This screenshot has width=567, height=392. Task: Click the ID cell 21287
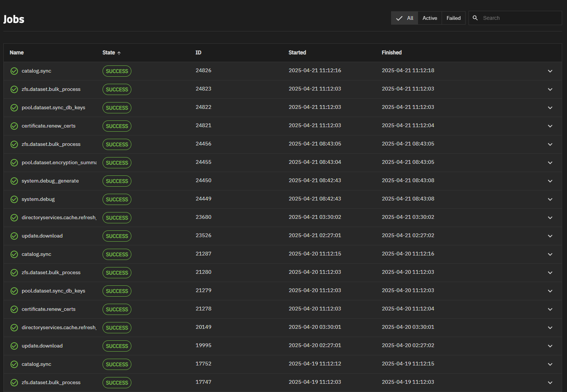(x=204, y=254)
